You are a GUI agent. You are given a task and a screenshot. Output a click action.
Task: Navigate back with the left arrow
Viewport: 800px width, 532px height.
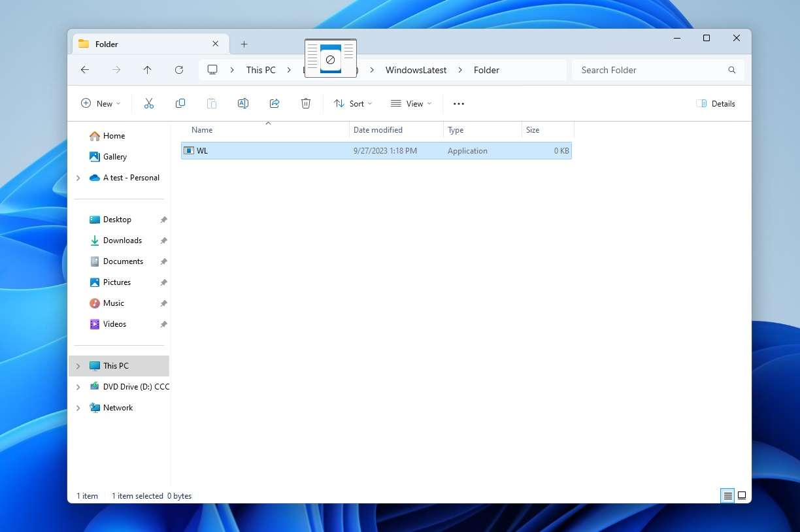tap(85, 70)
